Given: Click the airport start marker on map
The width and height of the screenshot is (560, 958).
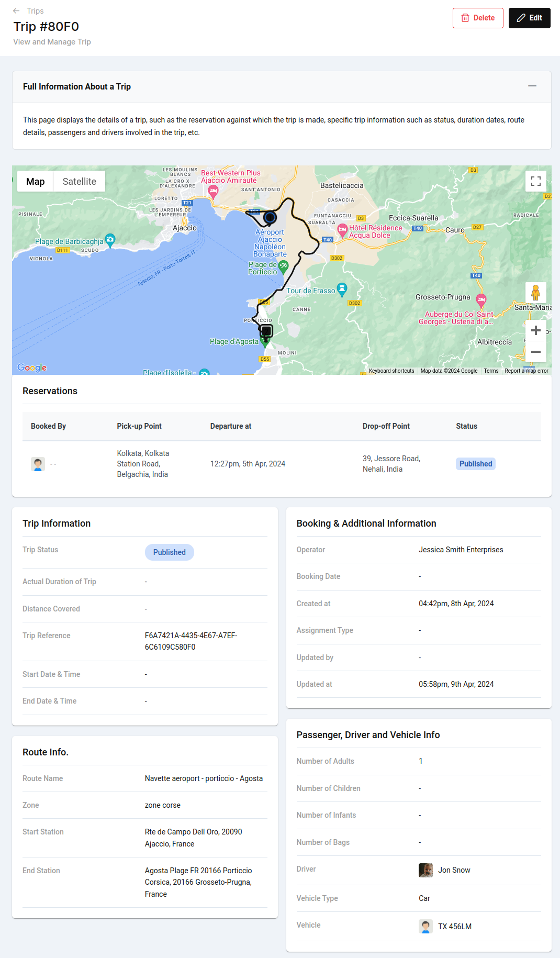Looking at the screenshot, I should [x=270, y=217].
